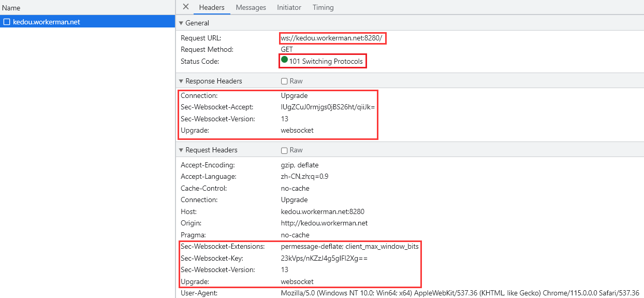Collapse the Response Headers section
Viewport: 644px width, 298px height.
pyautogui.click(x=181, y=81)
